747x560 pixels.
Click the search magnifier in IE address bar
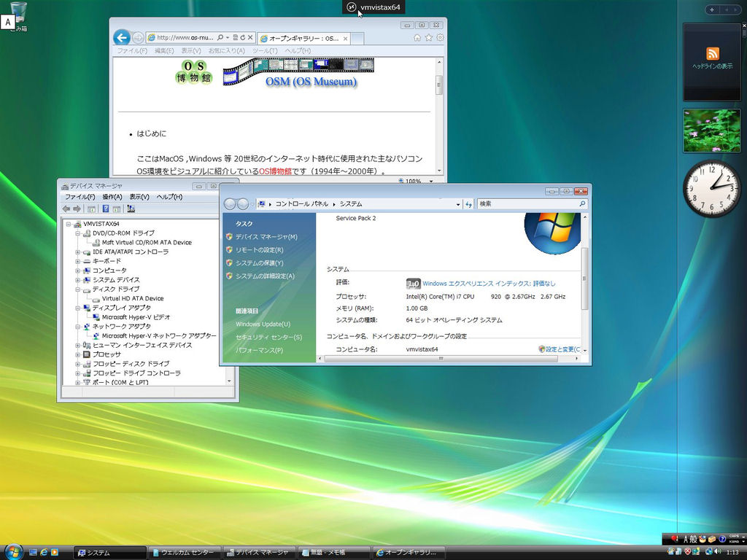pos(220,37)
